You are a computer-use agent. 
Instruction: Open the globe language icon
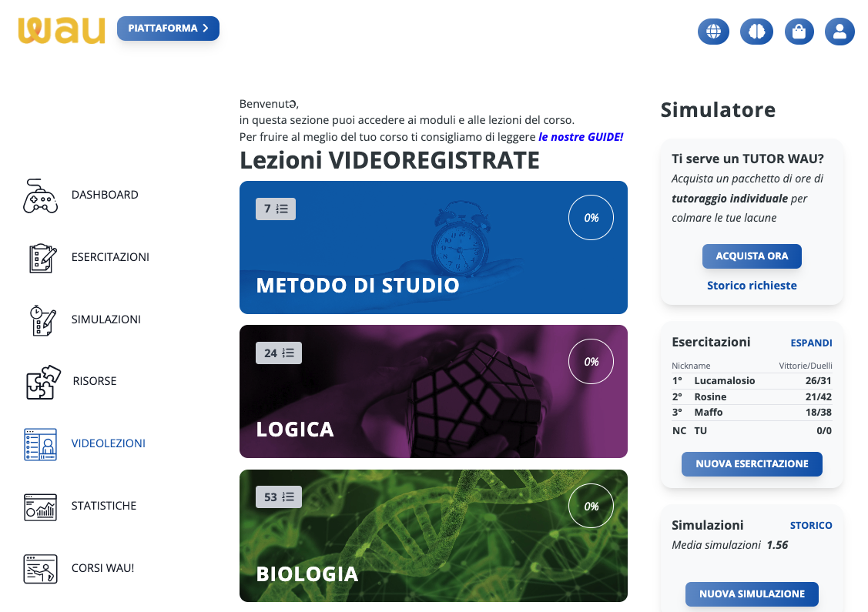(x=713, y=32)
